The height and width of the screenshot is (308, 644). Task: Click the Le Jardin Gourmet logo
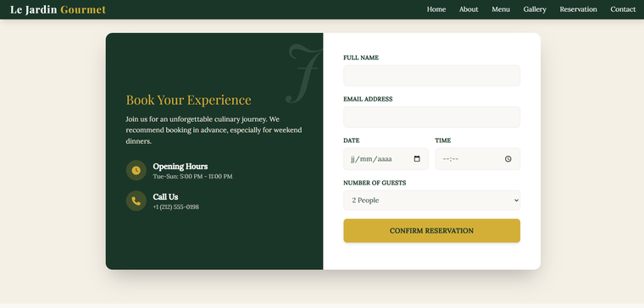click(58, 9)
